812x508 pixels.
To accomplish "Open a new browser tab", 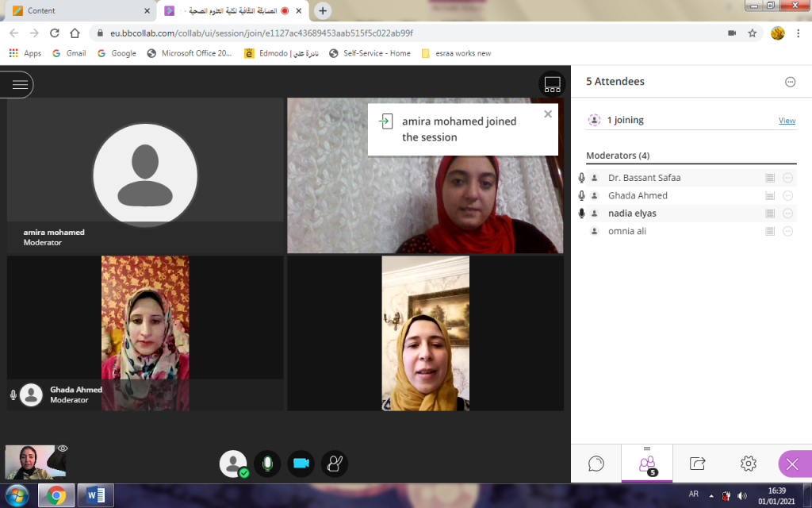I will [x=323, y=10].
